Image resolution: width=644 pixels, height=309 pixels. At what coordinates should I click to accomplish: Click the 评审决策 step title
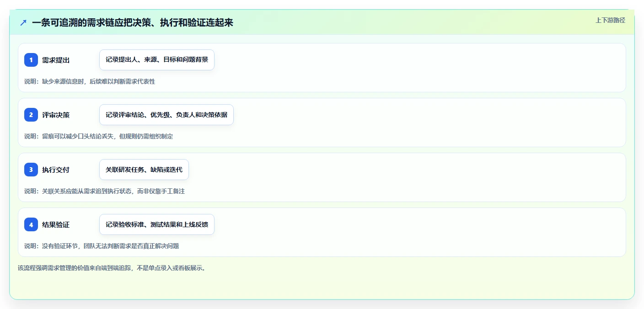pos(56,115)
